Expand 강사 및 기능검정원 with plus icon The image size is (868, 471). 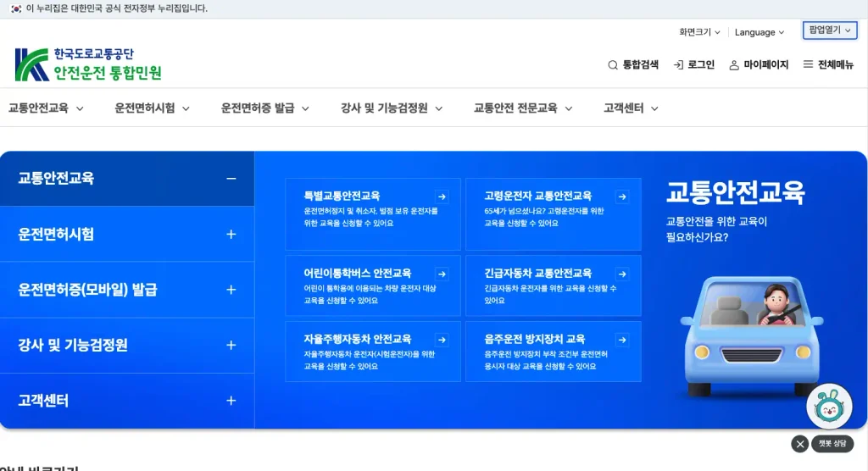tap(231, 345)
